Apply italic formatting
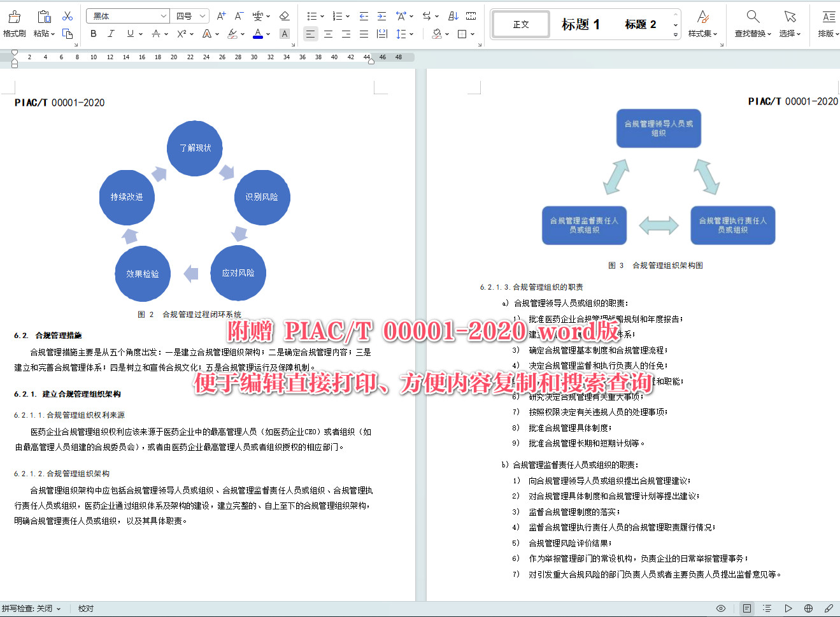 click(x=111, y=34)
